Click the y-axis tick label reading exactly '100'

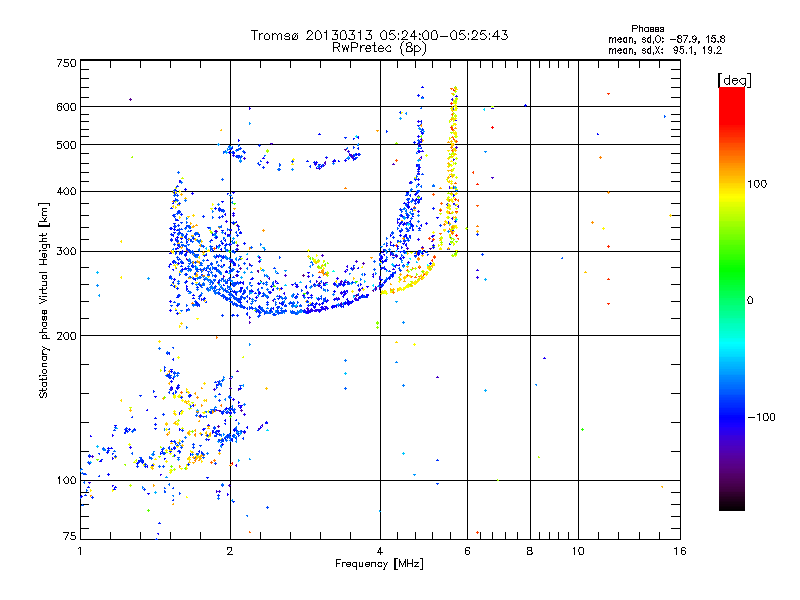pyautogui.click(x=66, y=480)
